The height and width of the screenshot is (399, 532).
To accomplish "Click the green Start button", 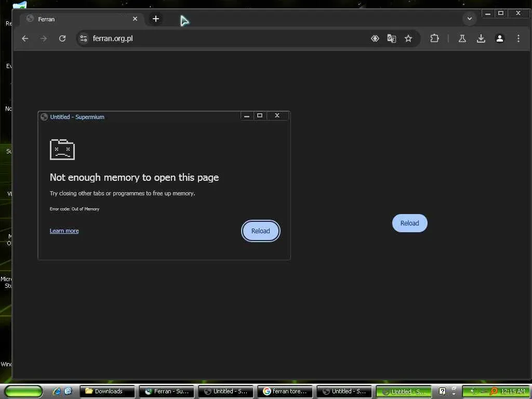I will tap(23, 392).
